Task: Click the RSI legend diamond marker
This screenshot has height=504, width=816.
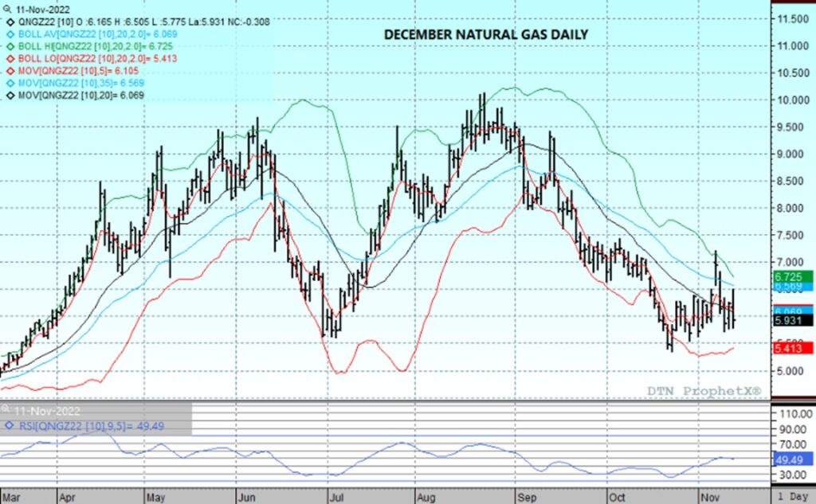Action: click(6, 425)
